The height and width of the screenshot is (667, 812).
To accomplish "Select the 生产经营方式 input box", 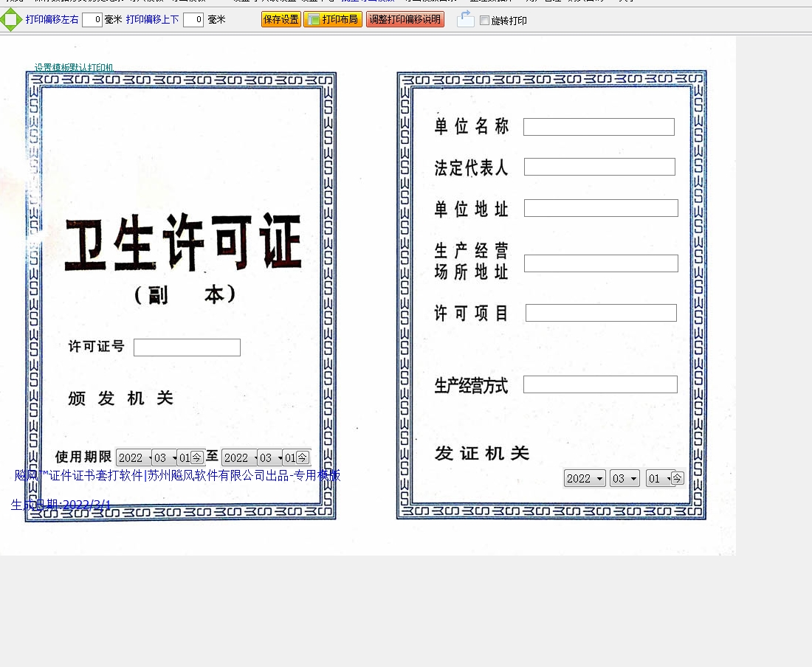I will pos(600,384).
